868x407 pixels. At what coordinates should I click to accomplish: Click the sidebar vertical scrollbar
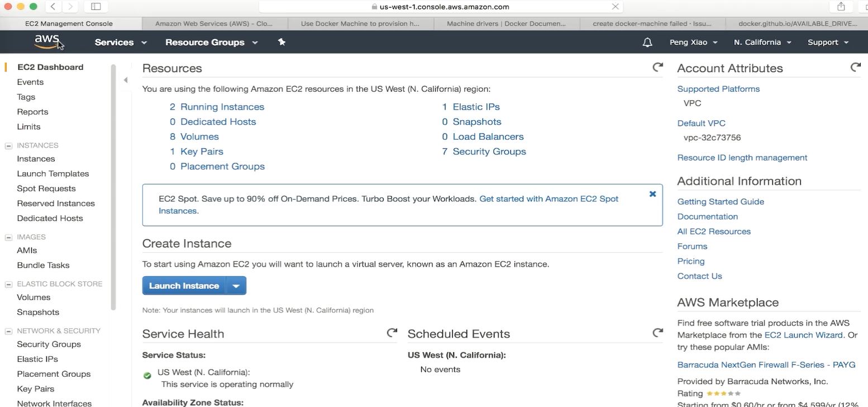113,187
